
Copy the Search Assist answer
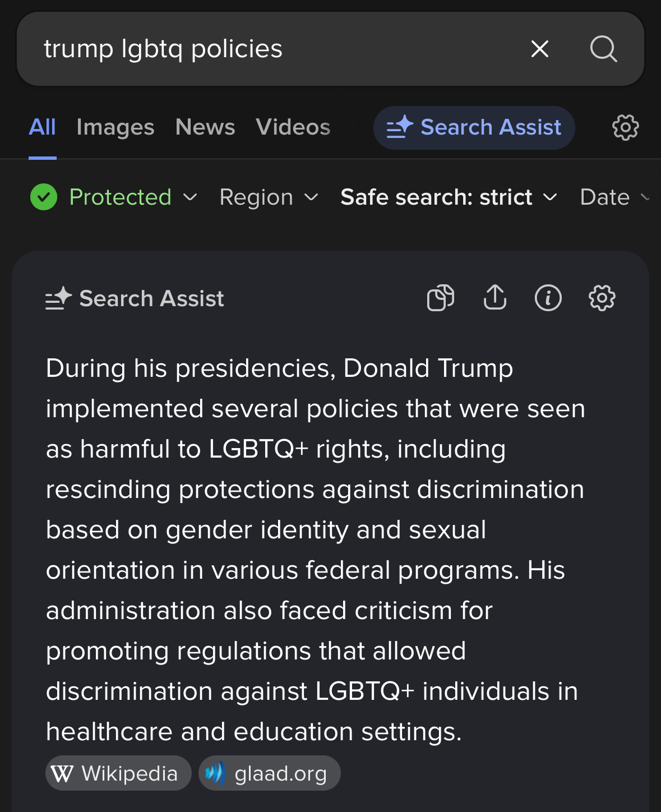click(441, 298)
